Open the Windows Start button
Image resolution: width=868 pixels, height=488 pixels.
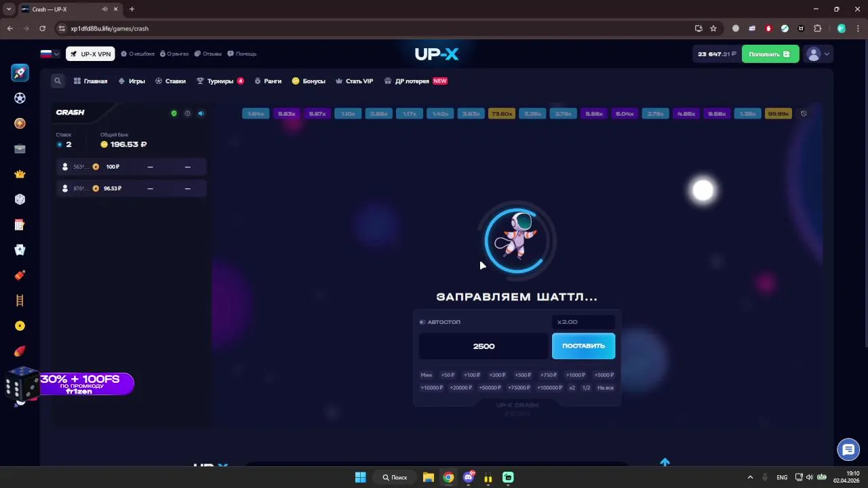click(x=360, y=477)
